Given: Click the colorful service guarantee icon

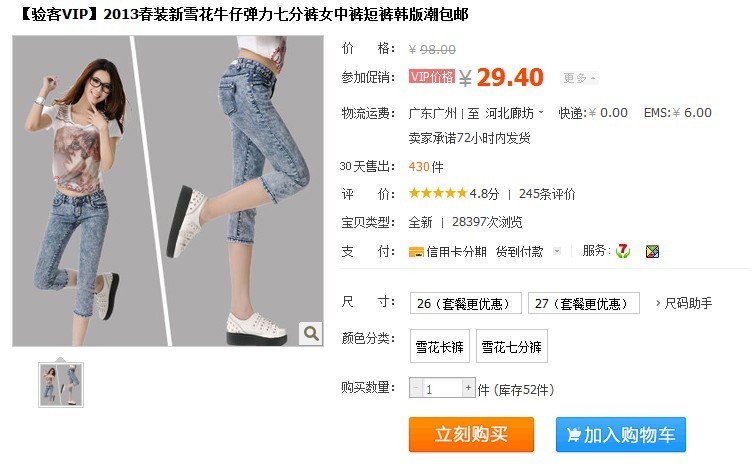Looking at the screenshot, I should coord(652,251).
